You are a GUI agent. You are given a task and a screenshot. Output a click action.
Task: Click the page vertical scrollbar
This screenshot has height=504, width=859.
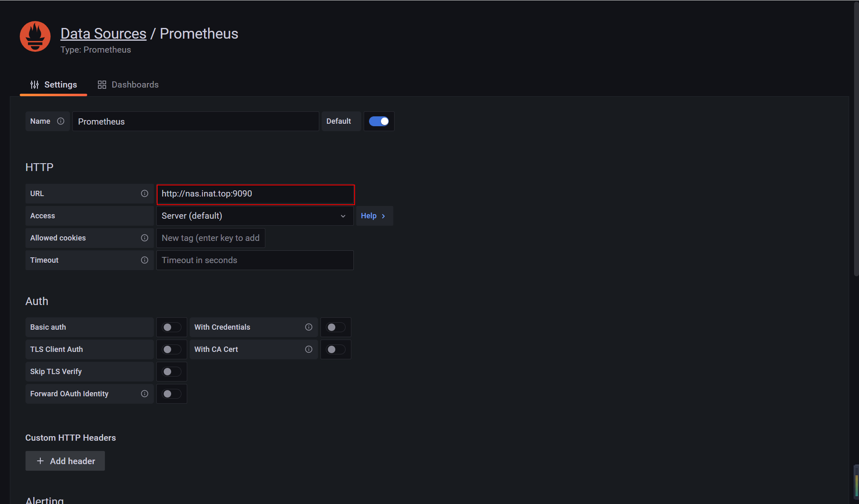[856, 140]
